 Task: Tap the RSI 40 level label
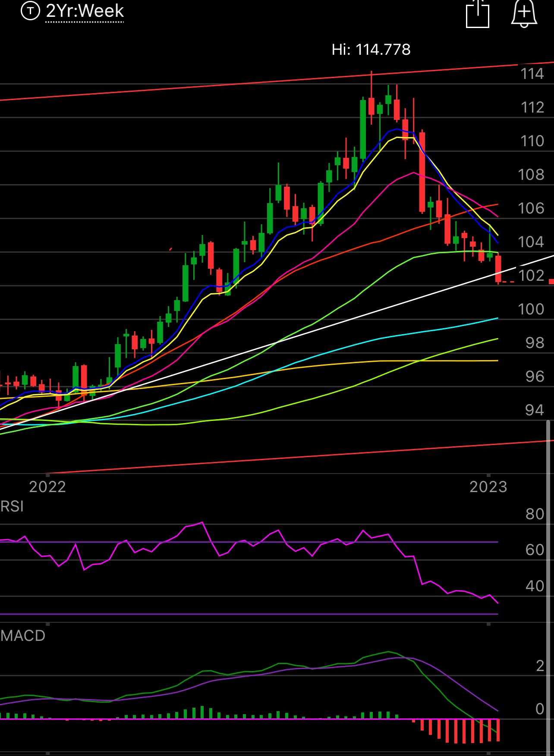tap(535, 586)
